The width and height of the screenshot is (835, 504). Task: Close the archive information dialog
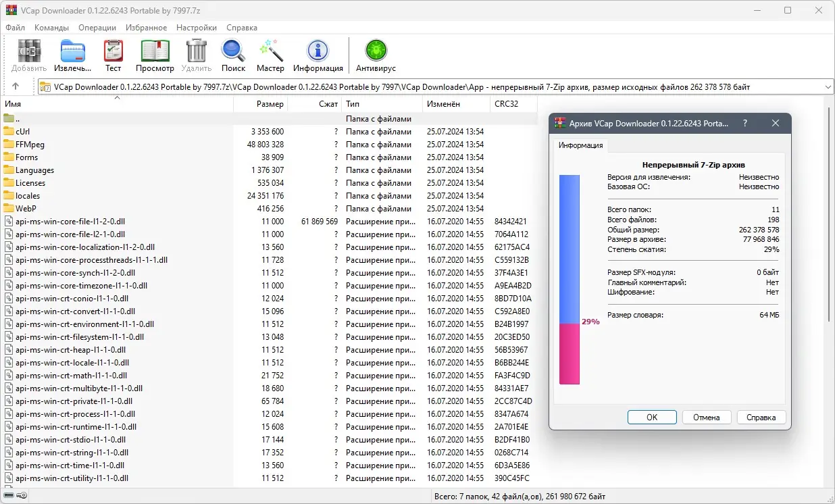(776, 124)
